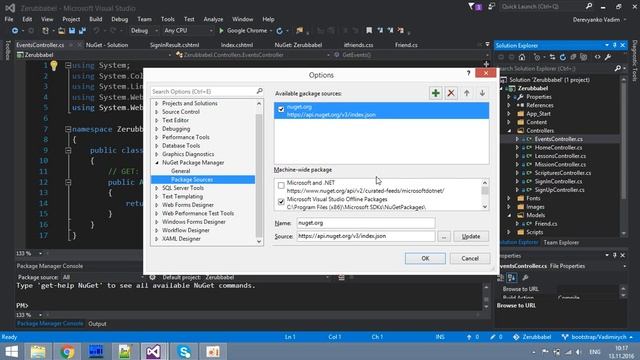Open the Analyze menu
640x360 pixels.
click(213, 19)
